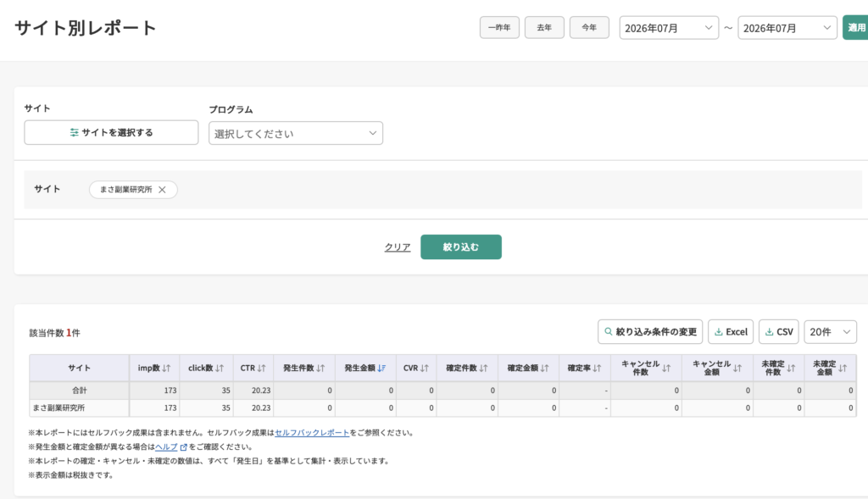Image resolution: width=868 pixels, height=499 pixels.
Task: Click the 合計 row label
Action: point(79,391)
